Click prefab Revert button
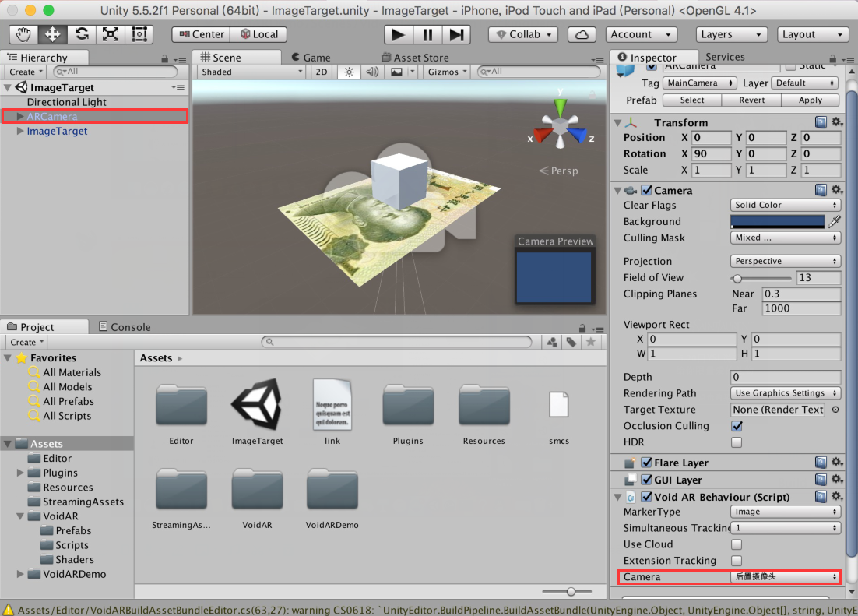 pyautogui.click(x=752, y=100)
